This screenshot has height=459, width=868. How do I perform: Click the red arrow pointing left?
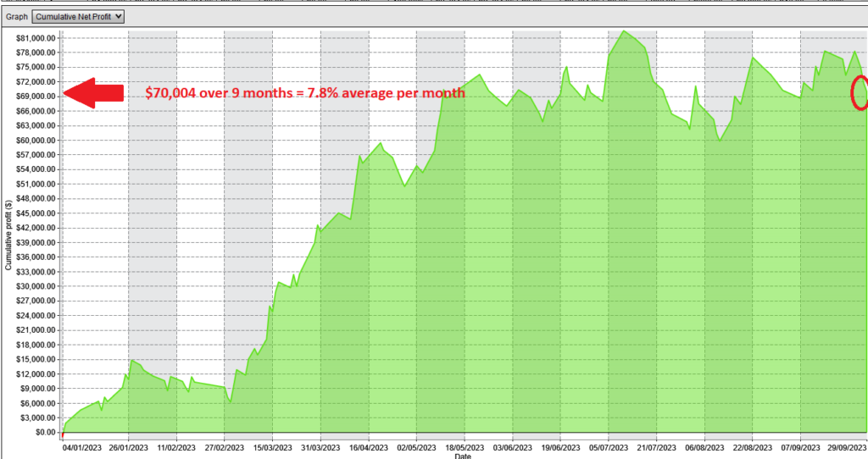93,92
